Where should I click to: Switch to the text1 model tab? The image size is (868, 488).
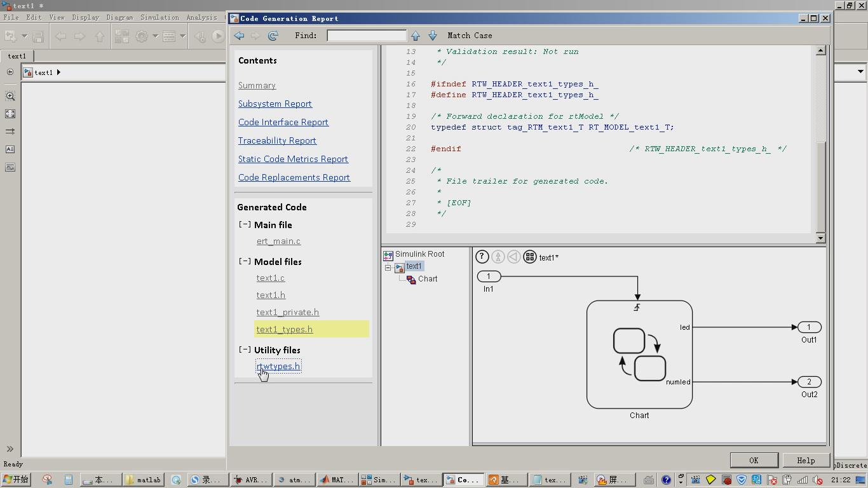pyautogui.click(x=17, y=56)
